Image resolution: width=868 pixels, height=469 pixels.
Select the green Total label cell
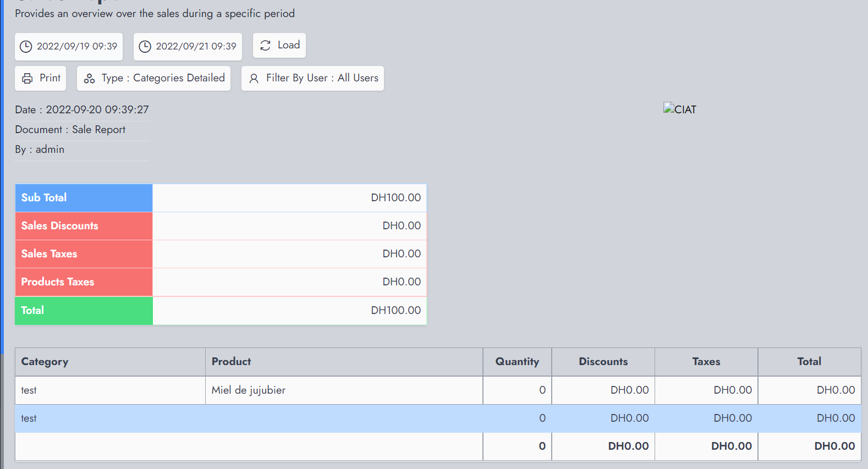pos(84,311)
